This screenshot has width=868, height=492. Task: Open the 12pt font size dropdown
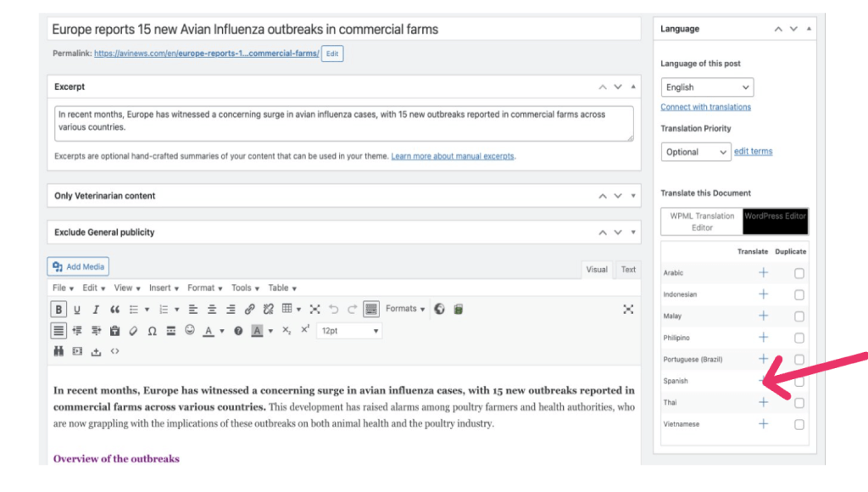click(350, 331)
